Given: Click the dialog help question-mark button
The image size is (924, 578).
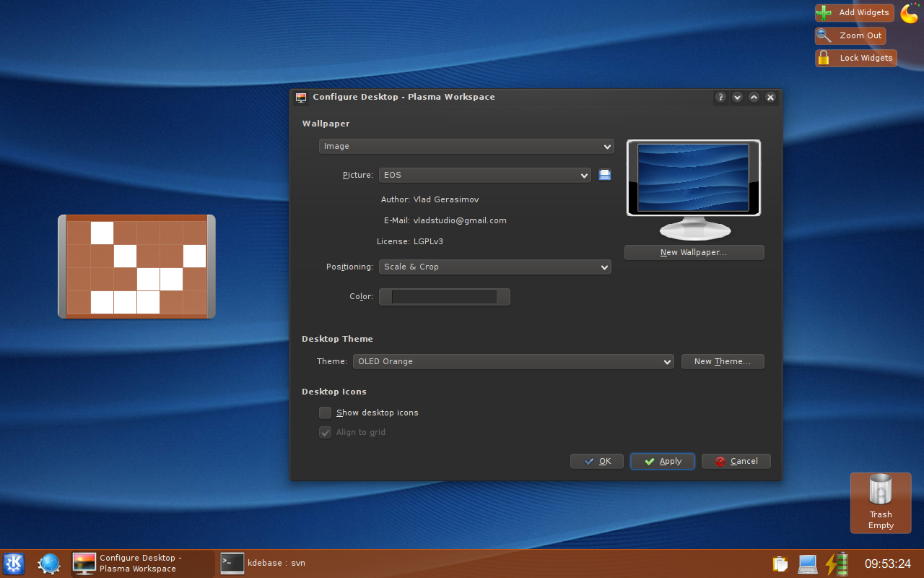Looking at the screenshot, I should click(720, 97).
